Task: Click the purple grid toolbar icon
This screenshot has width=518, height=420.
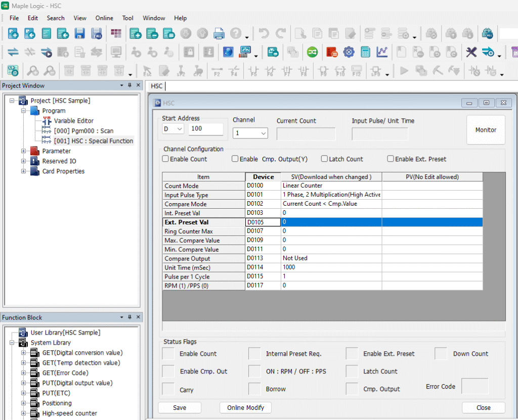Action: (116, 33)
